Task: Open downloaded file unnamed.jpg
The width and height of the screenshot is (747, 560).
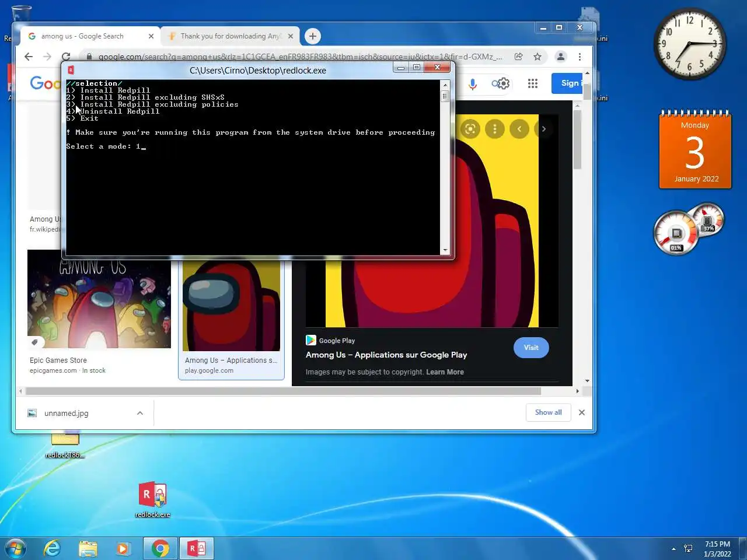Action: click(67, 413)
